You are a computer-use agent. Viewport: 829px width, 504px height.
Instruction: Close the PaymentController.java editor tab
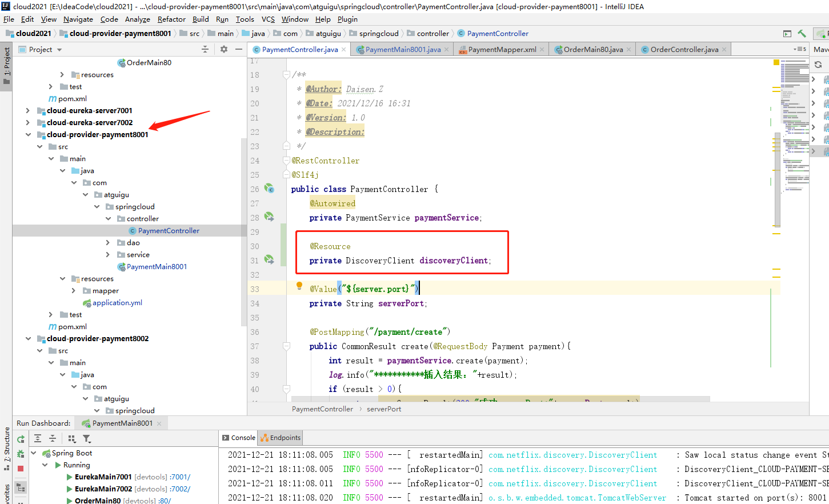[343, 50]
